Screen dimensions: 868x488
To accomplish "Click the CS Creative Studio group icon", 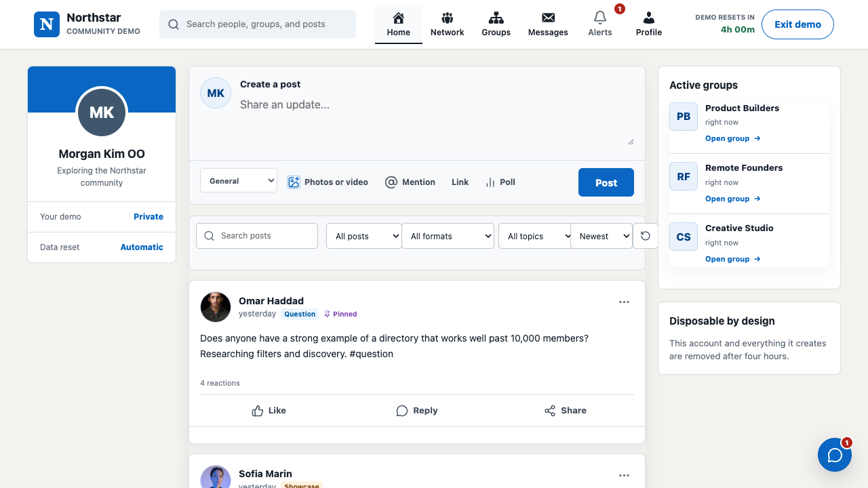I will [684, 237].
